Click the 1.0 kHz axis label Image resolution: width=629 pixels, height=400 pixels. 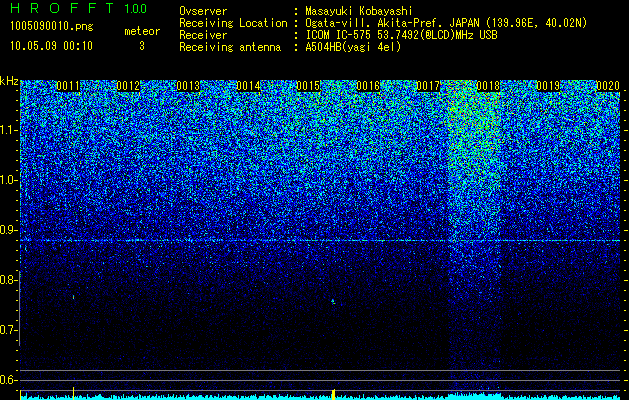click(9, 180)
